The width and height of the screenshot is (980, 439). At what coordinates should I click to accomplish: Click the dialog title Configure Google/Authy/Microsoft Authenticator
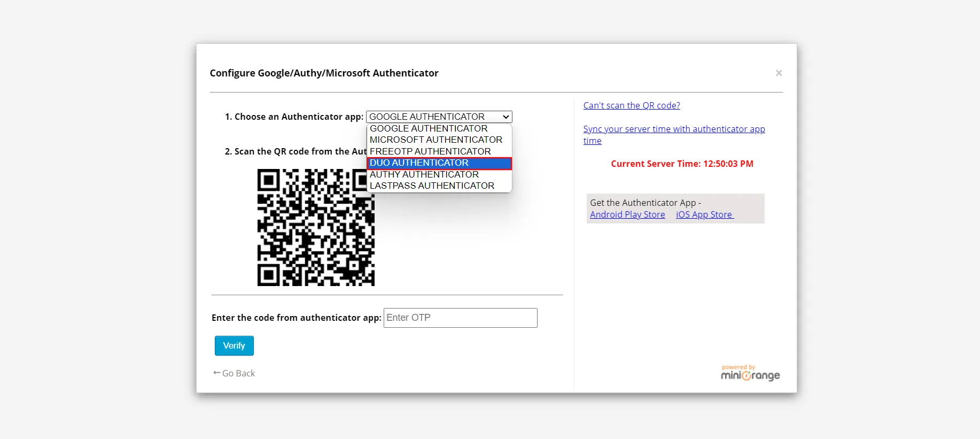tap(324, 73)
